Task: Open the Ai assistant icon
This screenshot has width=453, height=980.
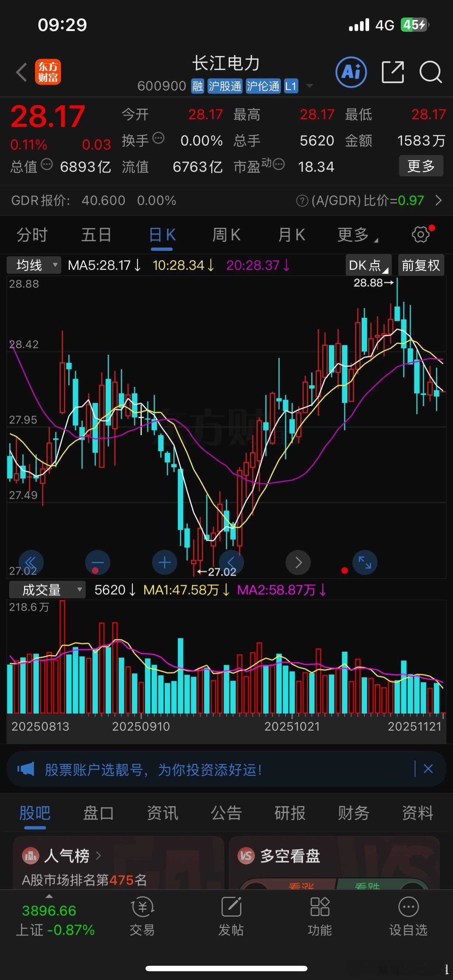Action: pyautogui.click(x=351, y=72)
